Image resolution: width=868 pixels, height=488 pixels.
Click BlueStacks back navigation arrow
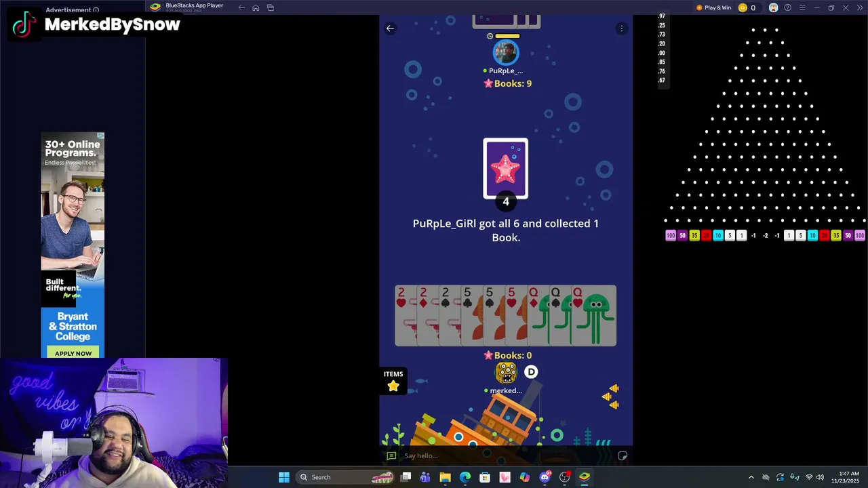click(241, 7)
